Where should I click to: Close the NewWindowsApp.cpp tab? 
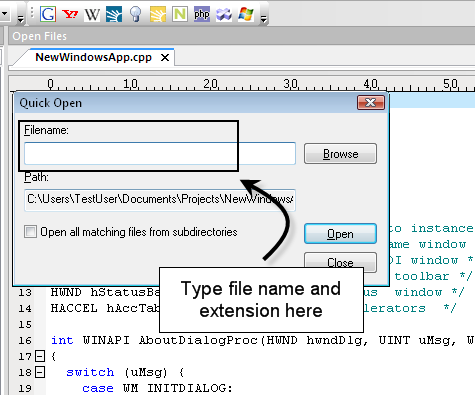click(x=165, y=58)
